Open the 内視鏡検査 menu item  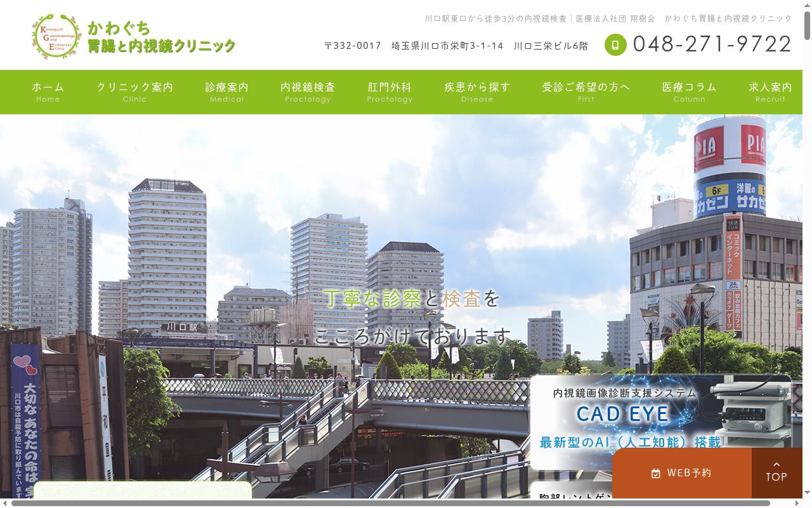click(308, 92)
